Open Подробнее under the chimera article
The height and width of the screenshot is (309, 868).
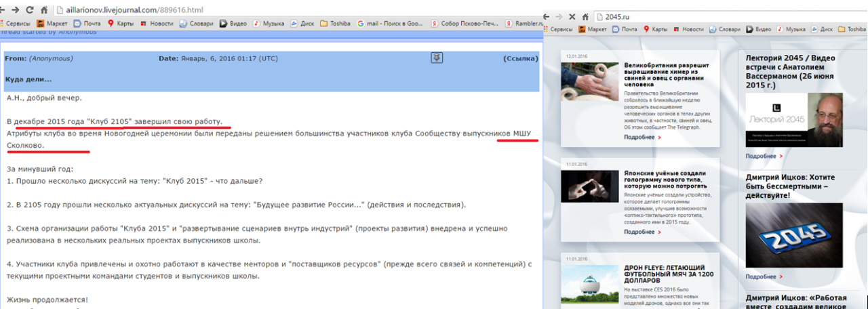click(642, 137)
